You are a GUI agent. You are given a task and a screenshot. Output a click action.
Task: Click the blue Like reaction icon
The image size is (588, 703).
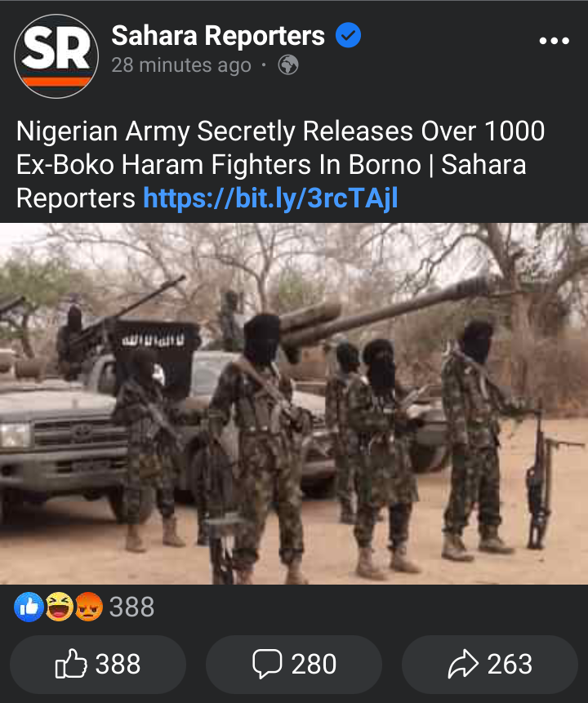[x=29, y=607]
